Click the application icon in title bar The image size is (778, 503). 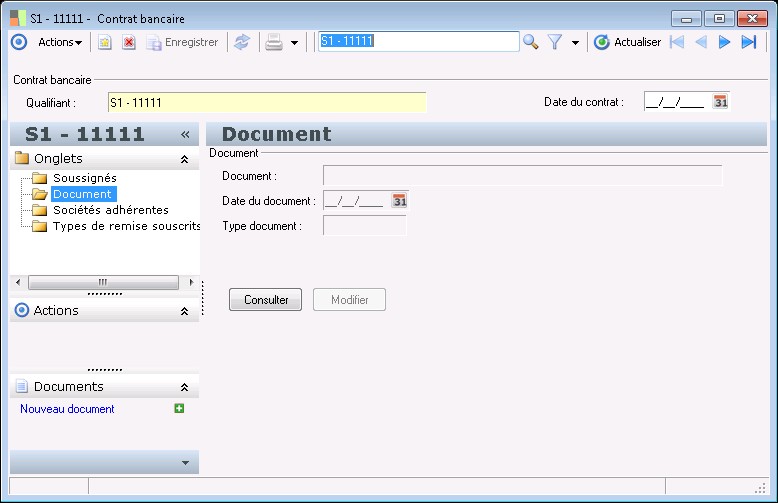click(18, 18)
